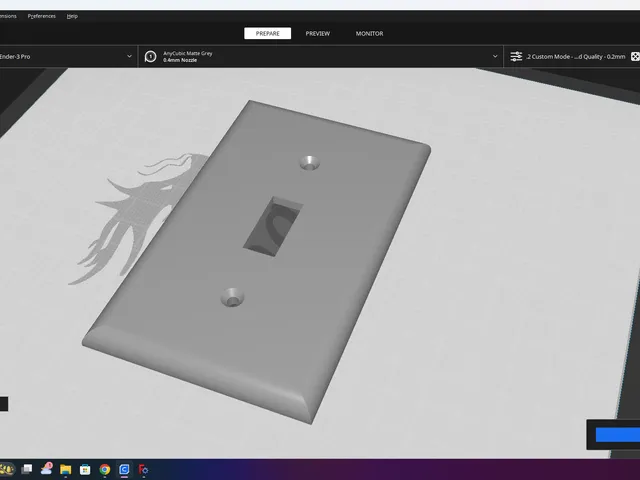This screenshot has width=640, height=480.
Task: Launch Google Chrome from taskbar
Action: 104,470
